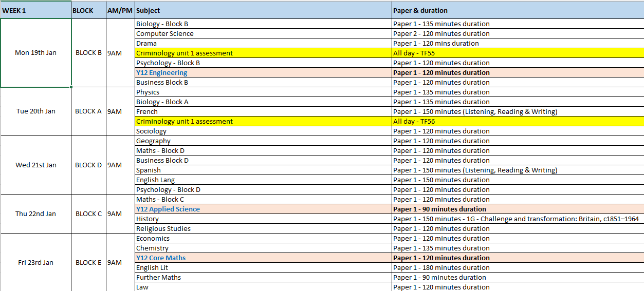Click the blue "Y12 Applied Science" subject text
The width and height of the screenshot is (644, 291).
coord(168,209)
